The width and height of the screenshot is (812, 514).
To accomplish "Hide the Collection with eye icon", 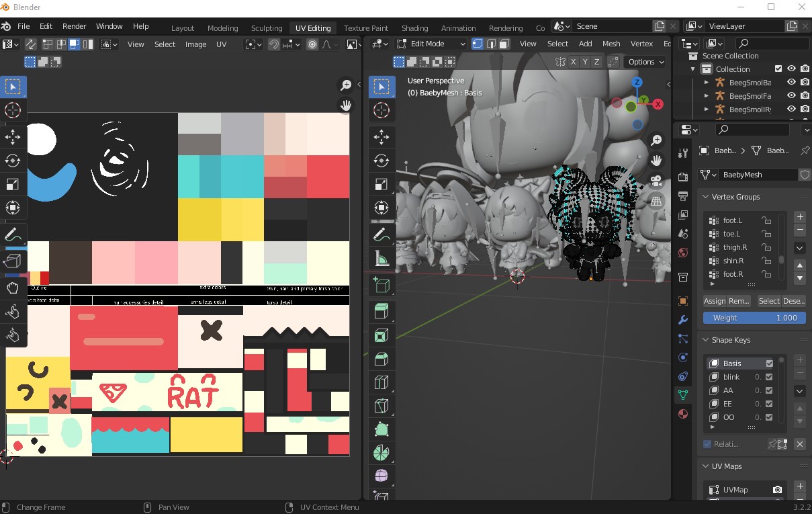I will (x=791, y=69).
